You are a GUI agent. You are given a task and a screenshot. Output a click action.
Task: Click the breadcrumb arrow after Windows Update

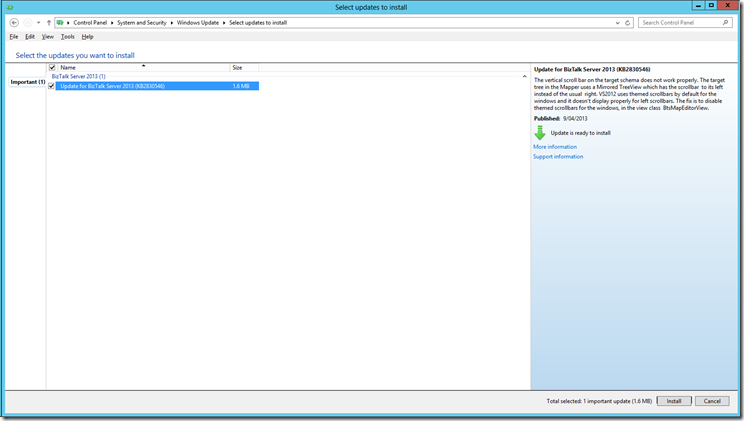pos(224,23)
